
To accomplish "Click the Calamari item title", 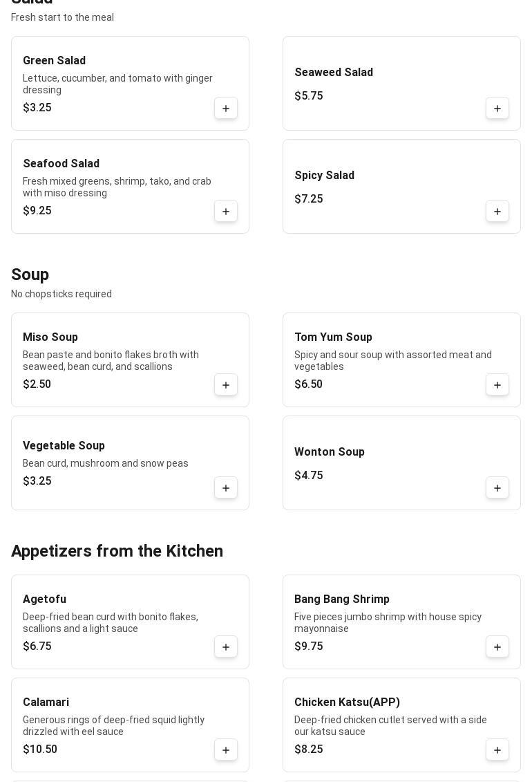I will [46, 702].
